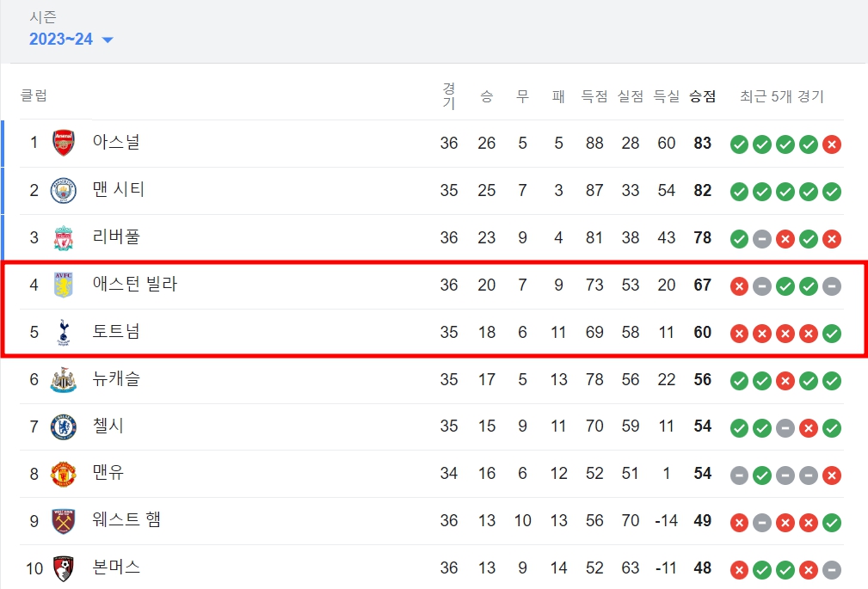Click the West Ham club crest
The image size is (868, 589).
click(x=64, y=521)
